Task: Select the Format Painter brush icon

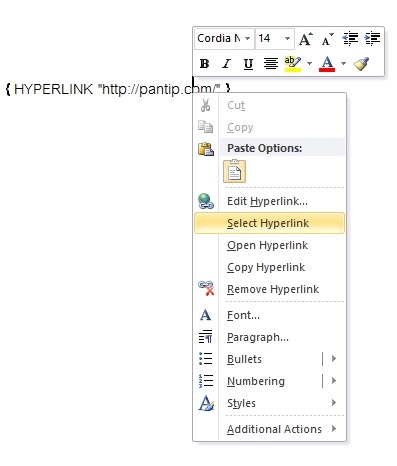Action: 361,63
